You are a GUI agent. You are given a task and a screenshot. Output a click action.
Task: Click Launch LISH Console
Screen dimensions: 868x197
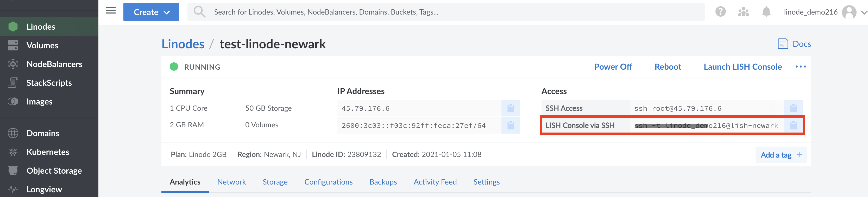click(743, 67)
